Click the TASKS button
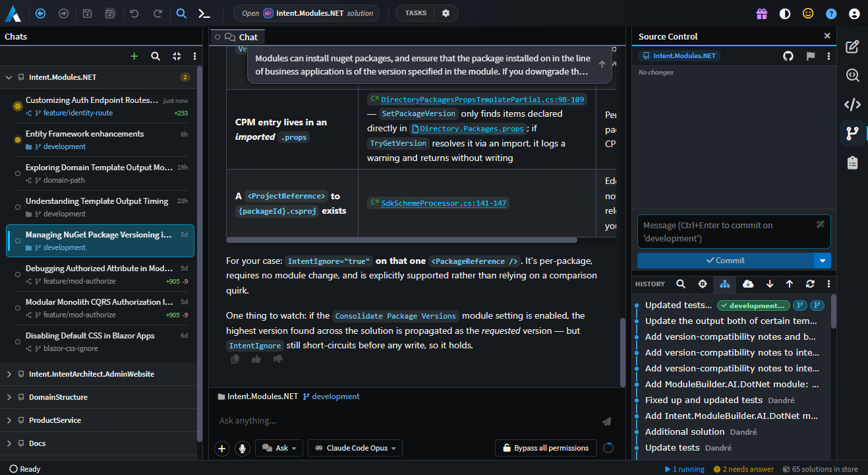 [416, 13]
